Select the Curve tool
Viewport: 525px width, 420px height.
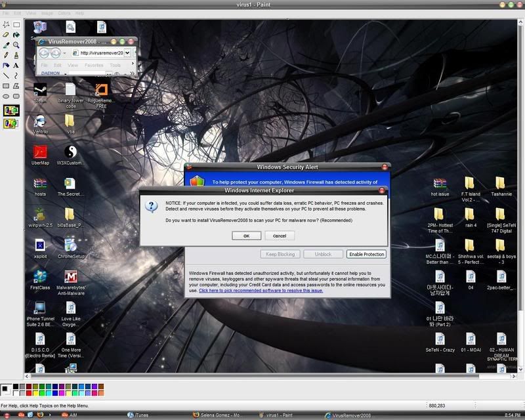click(16, 75)
